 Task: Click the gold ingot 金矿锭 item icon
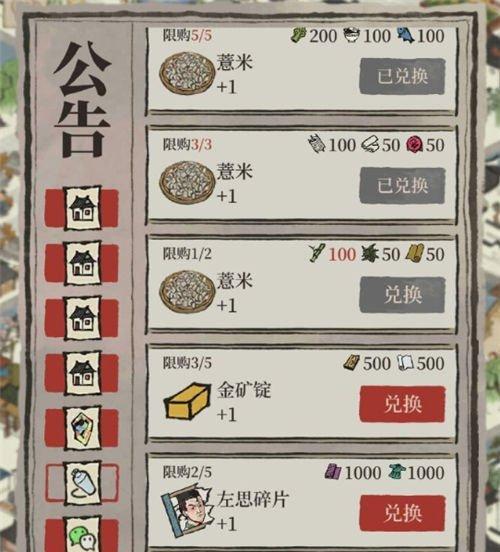pyautogui.click(x=187, y=401)
